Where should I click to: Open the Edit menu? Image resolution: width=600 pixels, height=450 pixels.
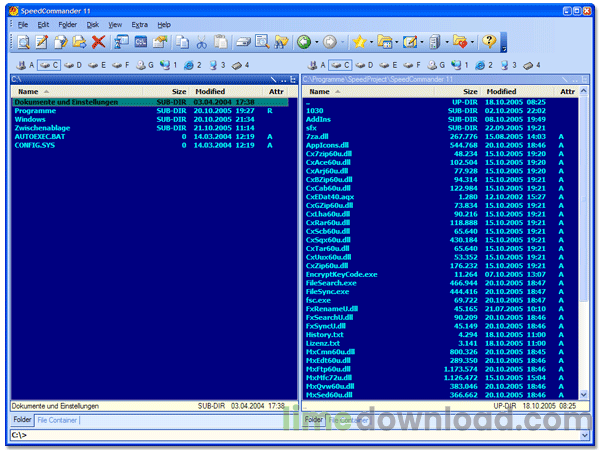[43, 25]
